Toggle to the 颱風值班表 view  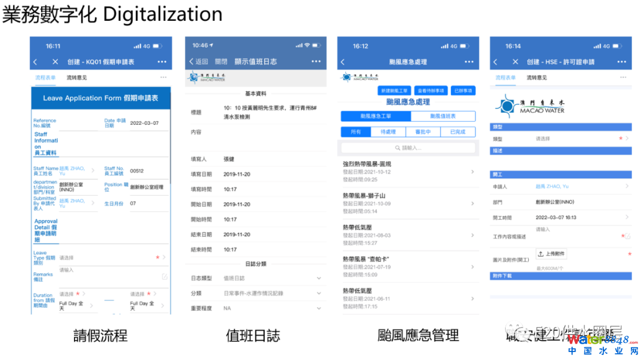[442, 116]
